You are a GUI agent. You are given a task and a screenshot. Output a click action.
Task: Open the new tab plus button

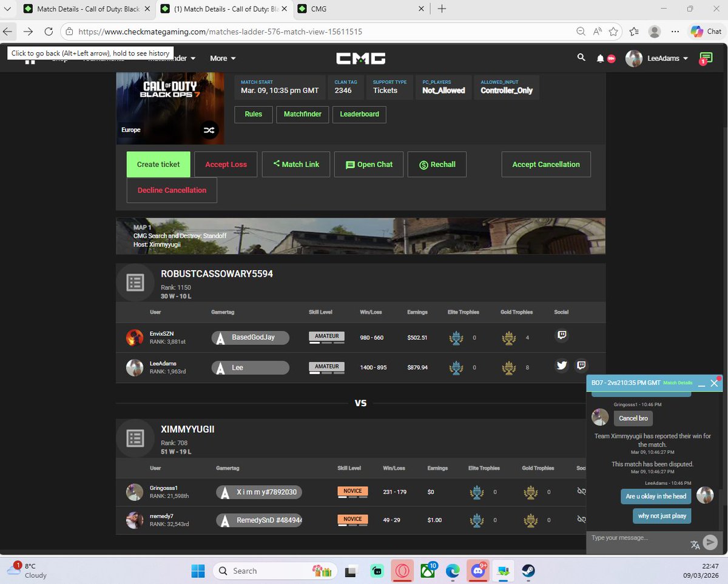tap(442, 8)
